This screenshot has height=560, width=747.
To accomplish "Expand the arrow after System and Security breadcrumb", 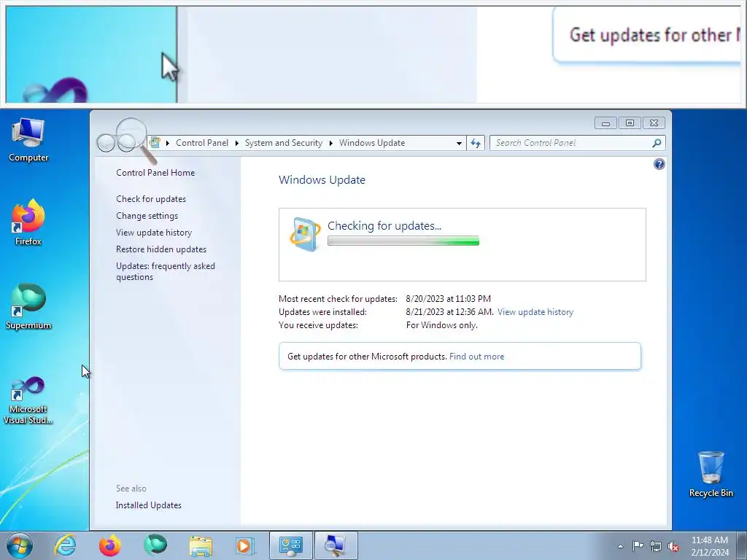I will (x=330, y=143).
